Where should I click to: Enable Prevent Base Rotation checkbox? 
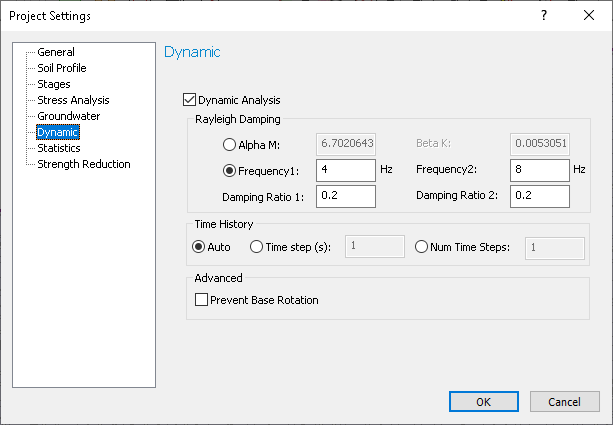202,299
